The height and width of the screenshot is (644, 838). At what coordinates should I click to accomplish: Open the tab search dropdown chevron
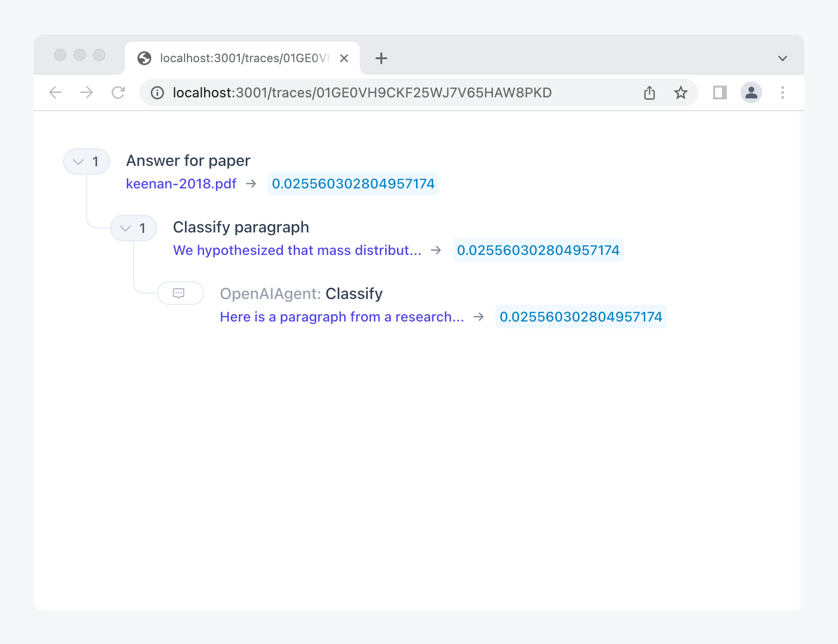coord(782,58)
